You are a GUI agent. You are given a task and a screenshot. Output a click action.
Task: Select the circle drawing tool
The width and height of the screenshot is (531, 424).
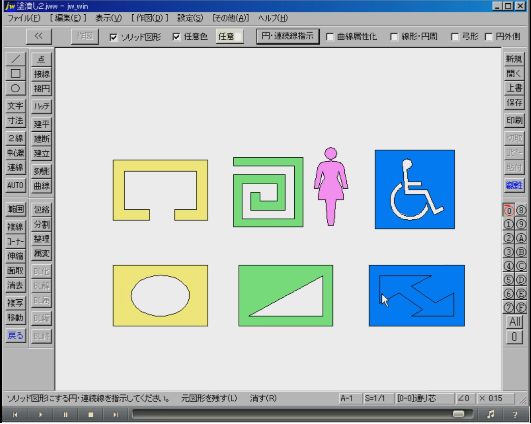click(x=16, y=88)
